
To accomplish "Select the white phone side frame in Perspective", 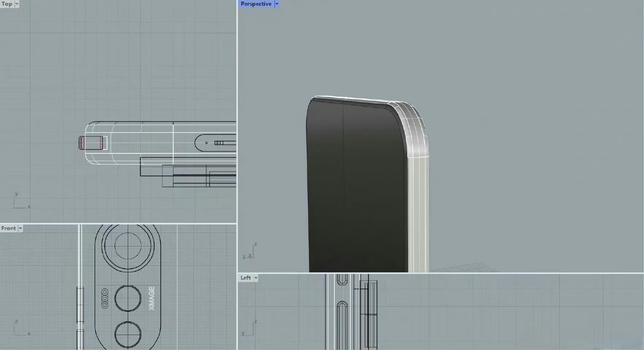I will 418,215.
